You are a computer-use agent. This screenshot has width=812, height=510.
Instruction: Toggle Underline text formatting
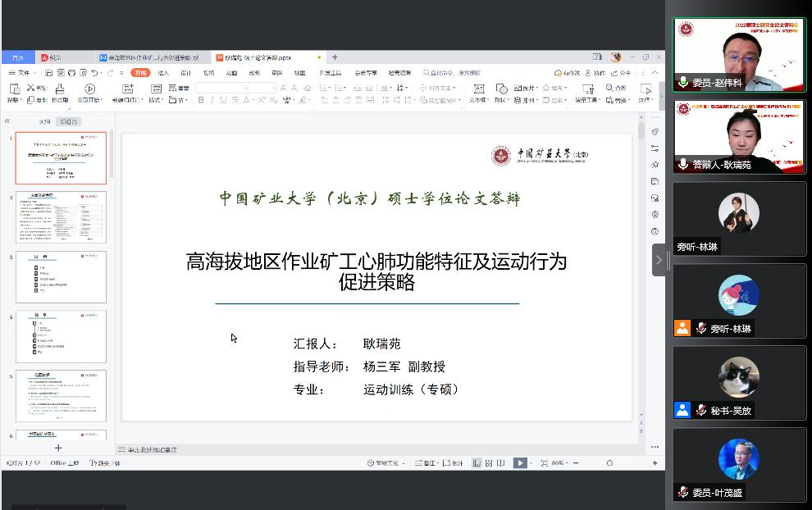tap(224, 100)
